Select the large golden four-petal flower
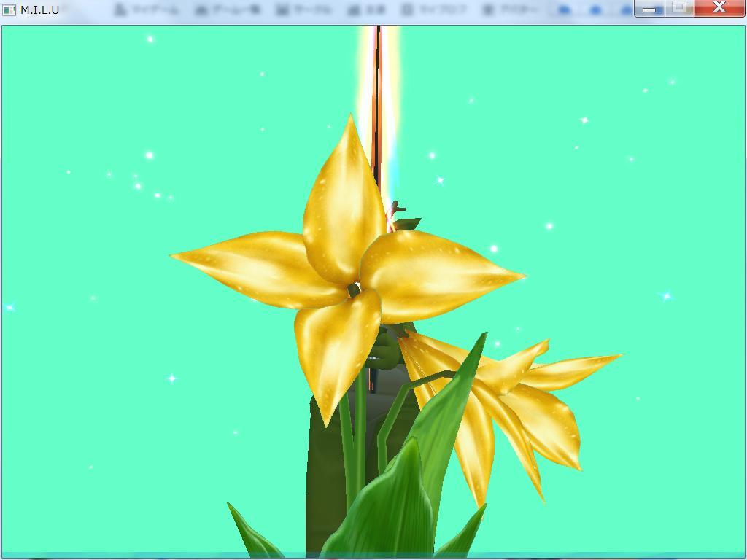This screenshot has width=747, height=560. tap(348, 271)
